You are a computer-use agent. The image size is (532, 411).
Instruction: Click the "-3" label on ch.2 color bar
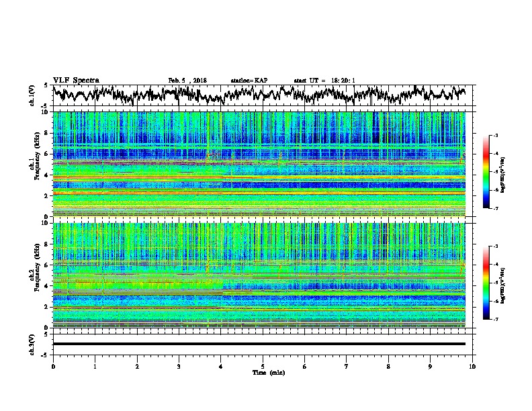coord(495,246)
